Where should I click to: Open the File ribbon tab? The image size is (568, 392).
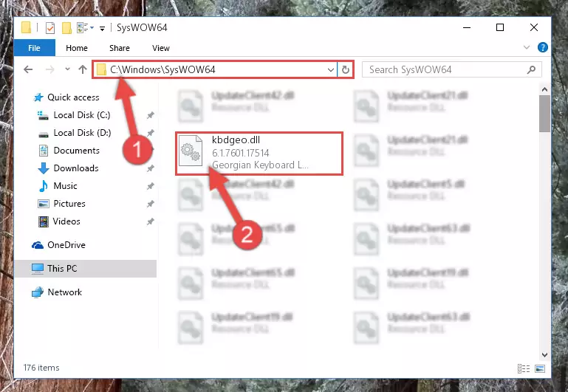coord(35,48)
